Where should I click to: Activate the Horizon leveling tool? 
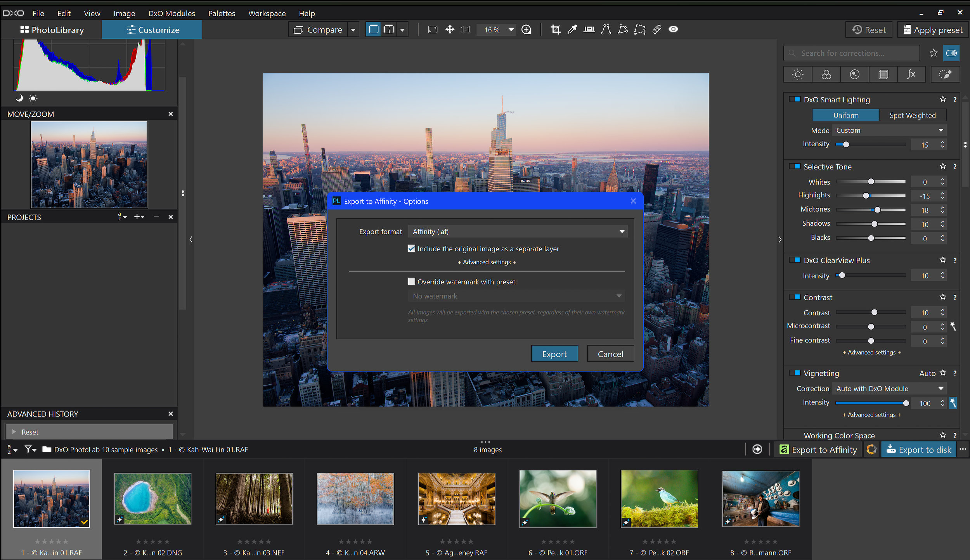(589, 29)
